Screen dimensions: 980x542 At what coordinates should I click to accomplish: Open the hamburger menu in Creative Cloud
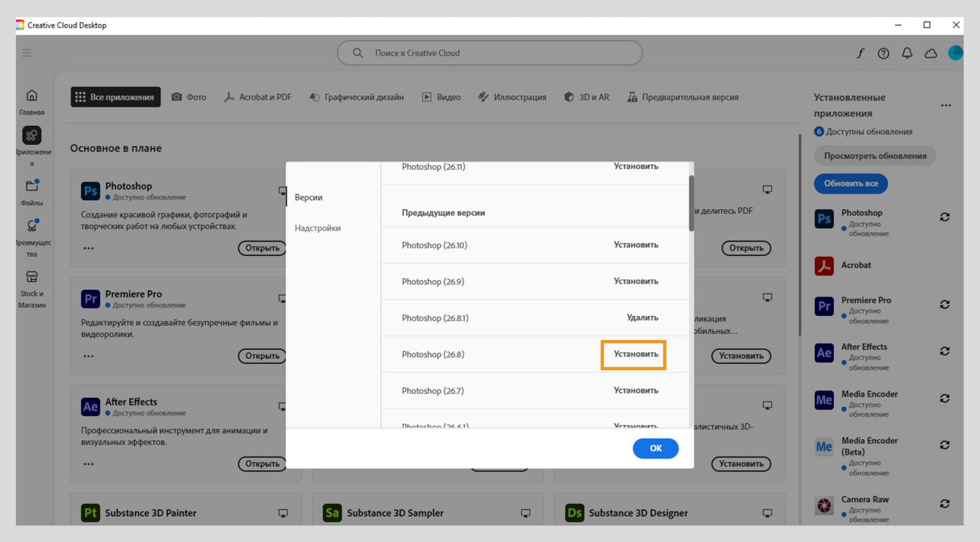pyautogui.click(x=27, y=53)
